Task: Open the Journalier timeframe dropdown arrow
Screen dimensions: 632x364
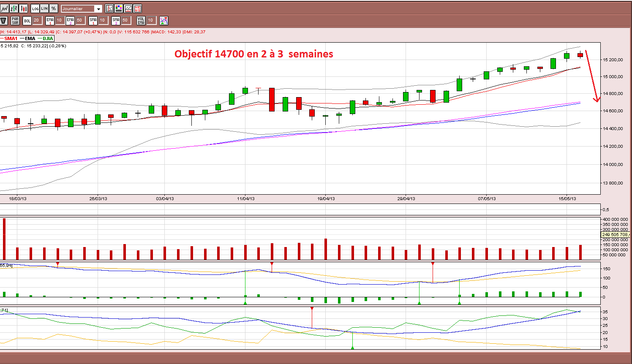Action: pos(98,9)
